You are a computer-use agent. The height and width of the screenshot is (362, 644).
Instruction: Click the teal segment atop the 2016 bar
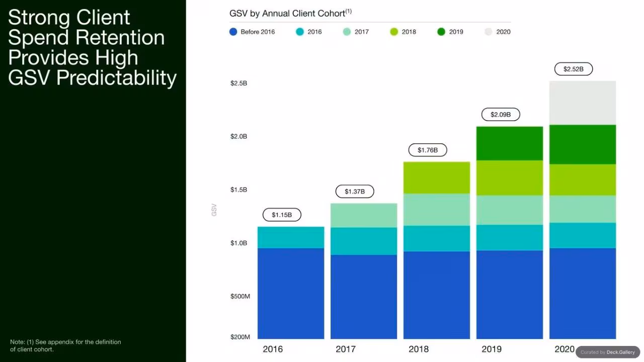[291, 237]
